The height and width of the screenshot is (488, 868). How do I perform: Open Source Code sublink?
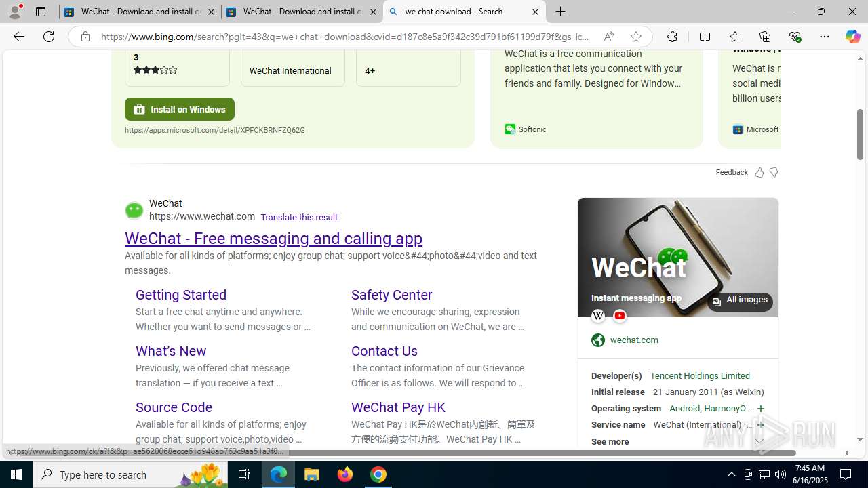point(174,407)
